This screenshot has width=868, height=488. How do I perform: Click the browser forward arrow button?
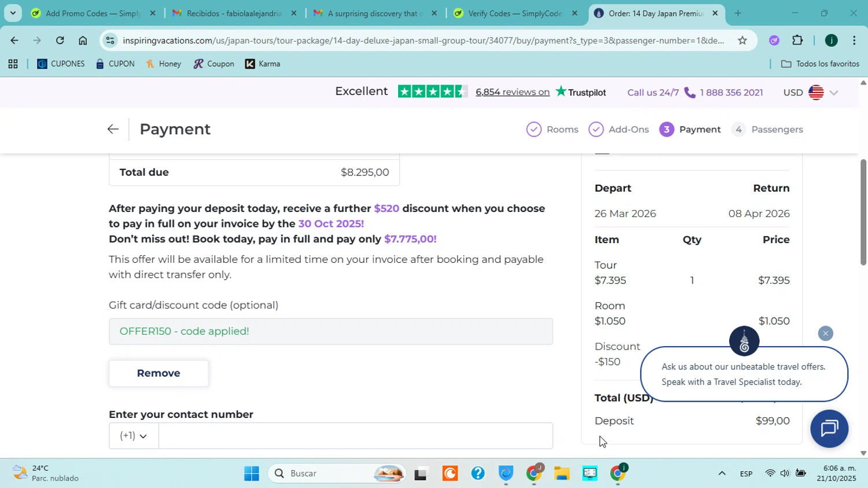(37, 41)
